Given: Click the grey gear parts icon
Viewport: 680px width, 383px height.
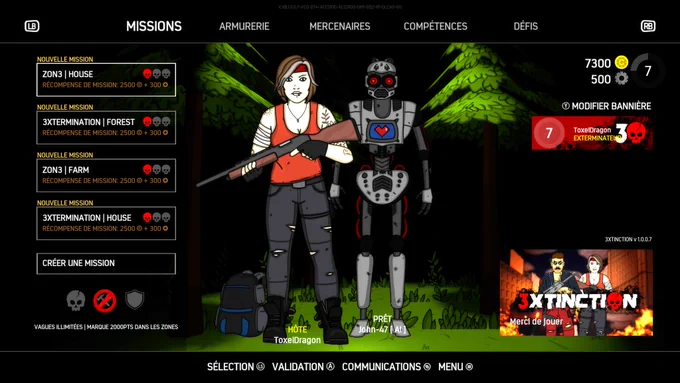Looking at the screenshot, I should click(621, 79).
